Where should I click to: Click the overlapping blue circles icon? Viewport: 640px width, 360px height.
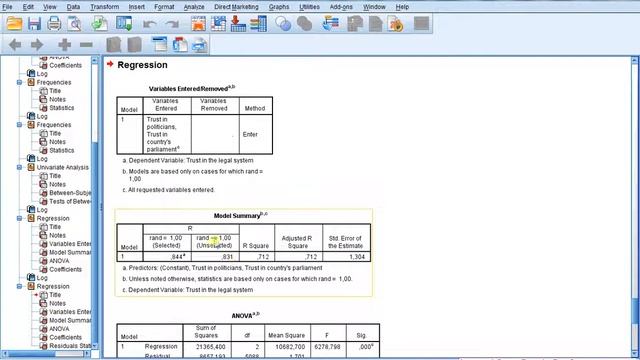point(283,24)
